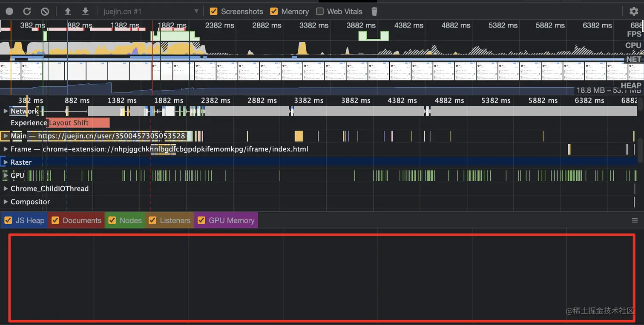The width and height of the screenshot is (644, 325).
Task: Select the Experience track label
Action: click(29, 123)
